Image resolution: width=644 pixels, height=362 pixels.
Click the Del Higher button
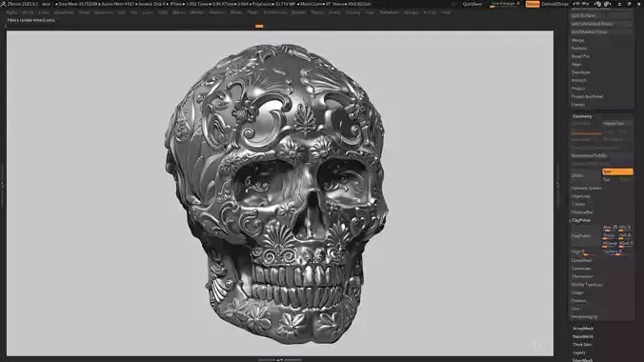point(617,140)
